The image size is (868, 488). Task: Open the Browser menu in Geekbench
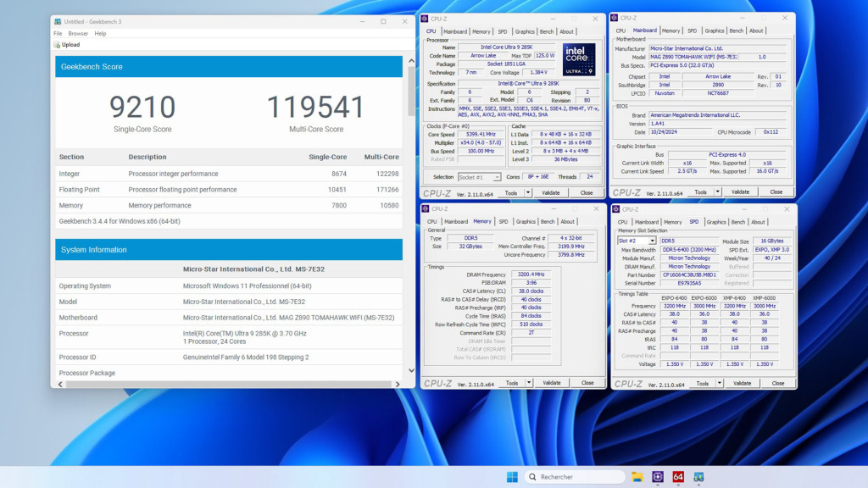pos(78,33)
